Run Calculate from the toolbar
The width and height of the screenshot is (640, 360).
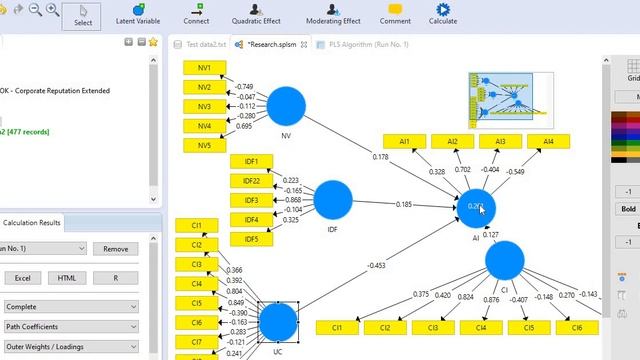click(443, 15)
